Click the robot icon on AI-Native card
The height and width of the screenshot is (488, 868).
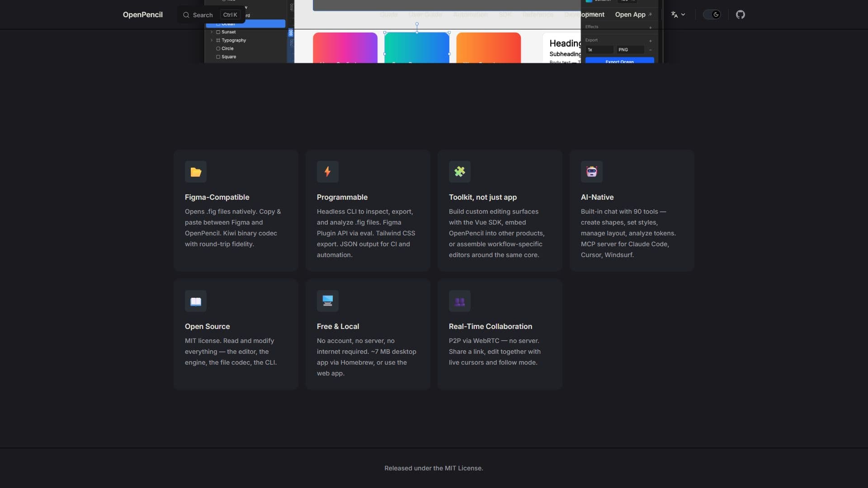pos(591,172)
